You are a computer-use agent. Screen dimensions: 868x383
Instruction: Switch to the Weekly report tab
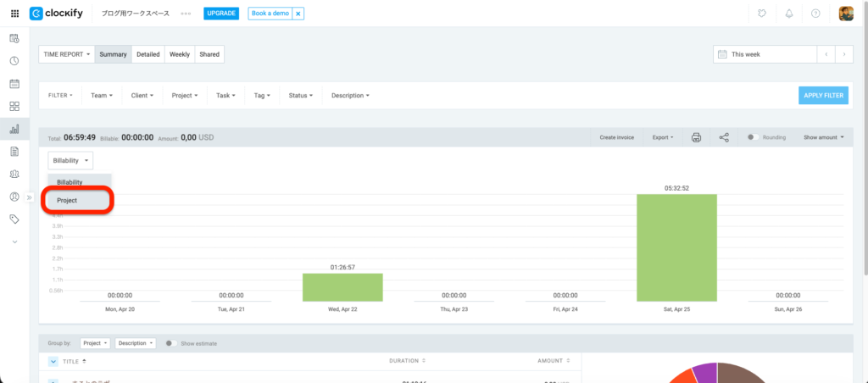179,54
